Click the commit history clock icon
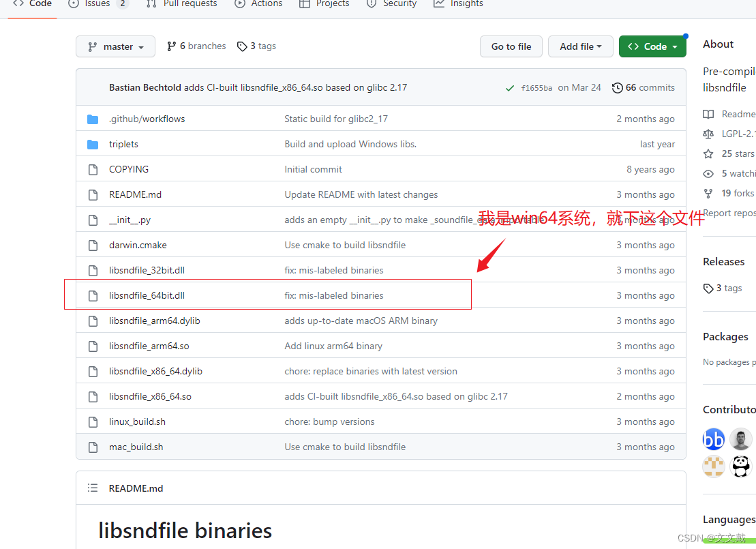This screenshot has height=549, width=756. tap(618, 87)
